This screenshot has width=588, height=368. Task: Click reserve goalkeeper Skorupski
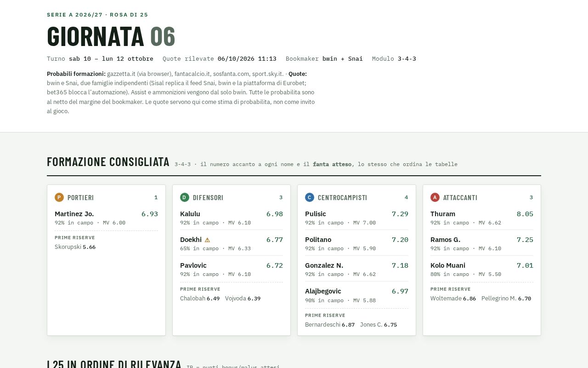point(68,247)
